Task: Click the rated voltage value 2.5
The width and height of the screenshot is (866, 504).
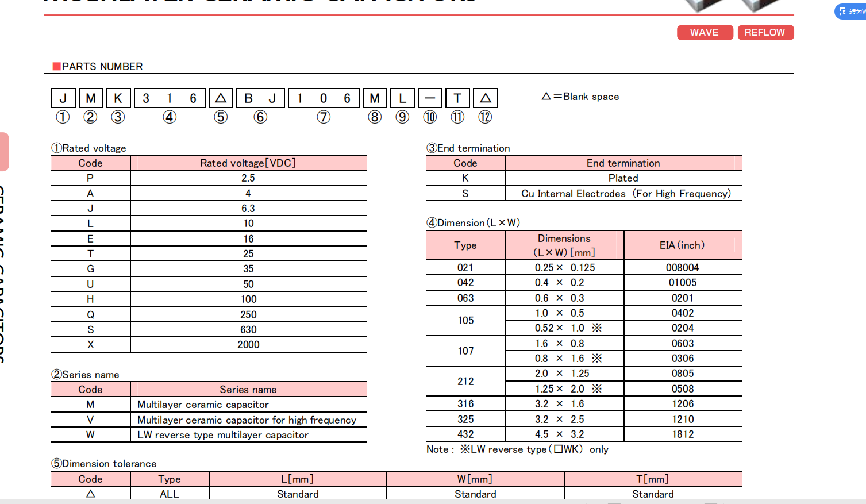Action: pyautogui.click(x=248, y=178)
